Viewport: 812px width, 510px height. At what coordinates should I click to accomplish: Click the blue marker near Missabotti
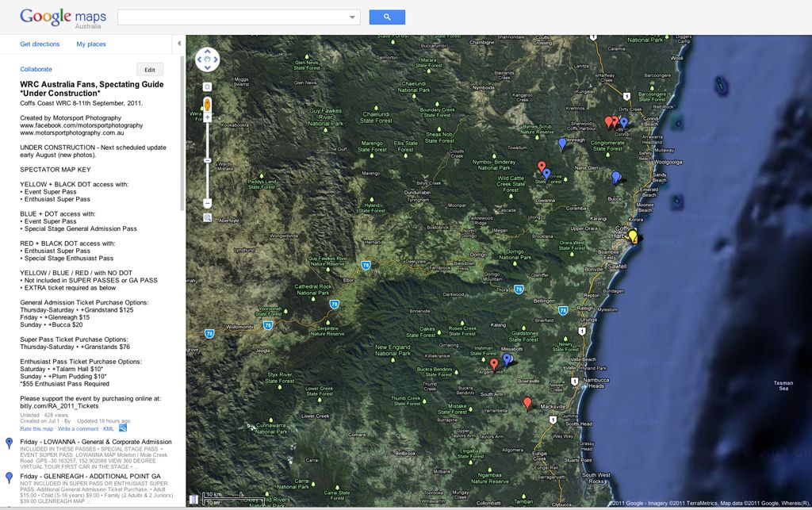click(507, 359)
